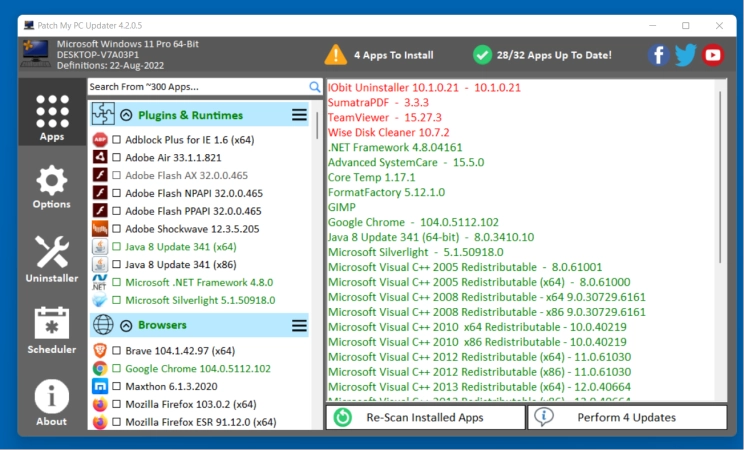Click the 4 Apps To Install label

click(x=393, y=55)
